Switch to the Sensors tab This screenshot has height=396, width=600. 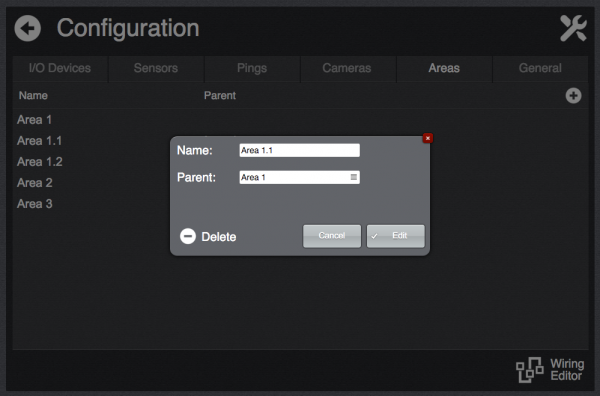click(x=156, y=68)
